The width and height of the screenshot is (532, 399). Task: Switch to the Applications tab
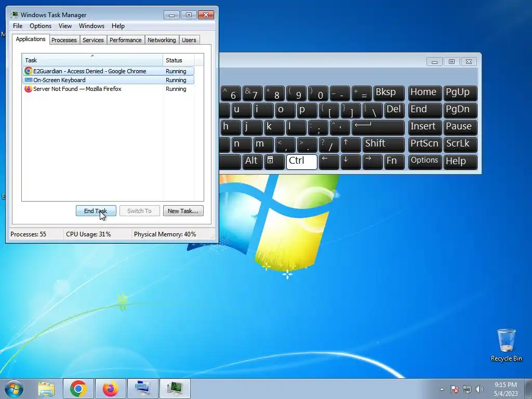click(x=31, y=39)
